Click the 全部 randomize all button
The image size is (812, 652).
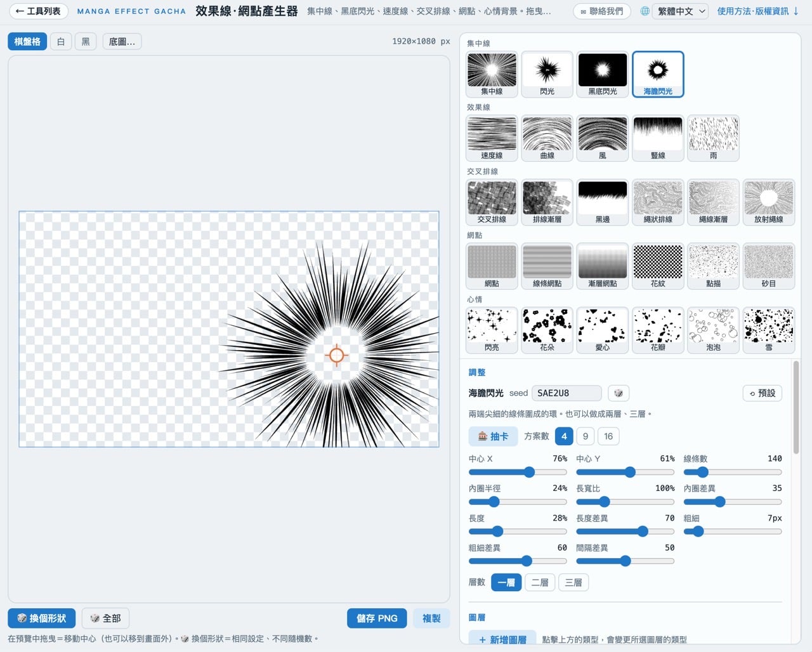[x=105, y=618]
